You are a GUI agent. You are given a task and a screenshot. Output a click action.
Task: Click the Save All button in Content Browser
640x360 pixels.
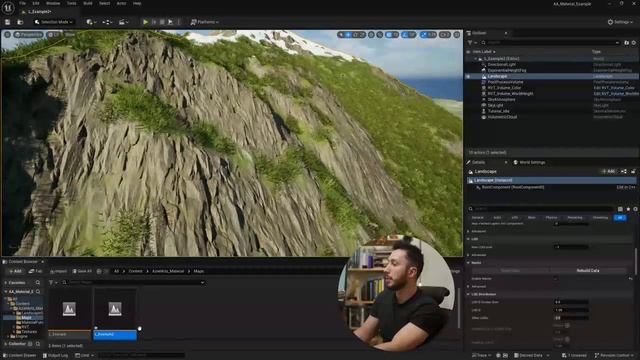[x=82, y=271]
